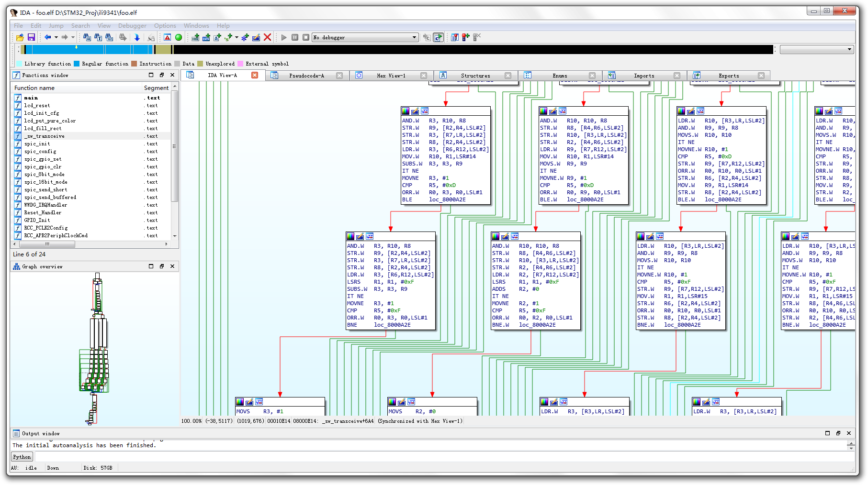The image size is (868, 485).
Task: Click the group nodes icon on the MOVS R2, #0 node
Action: coord(411,402)
